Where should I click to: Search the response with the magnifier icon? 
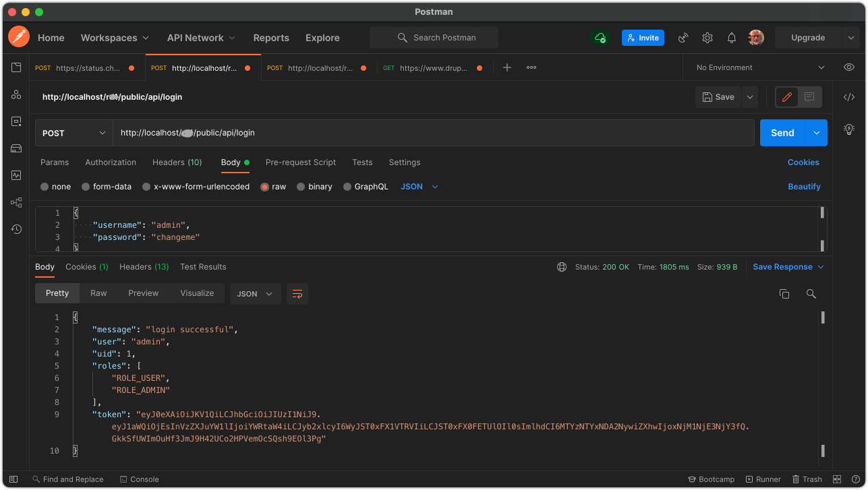pyautogui.click(x=811, y=294)
